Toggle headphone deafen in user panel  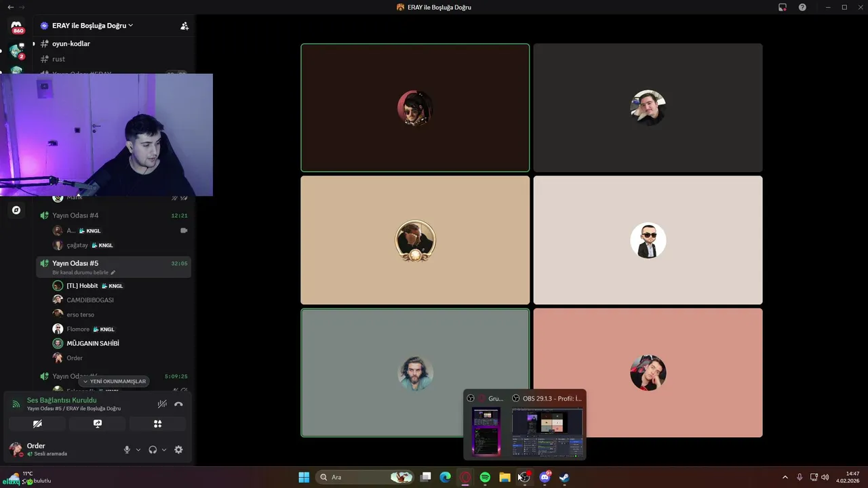[153, 449]
